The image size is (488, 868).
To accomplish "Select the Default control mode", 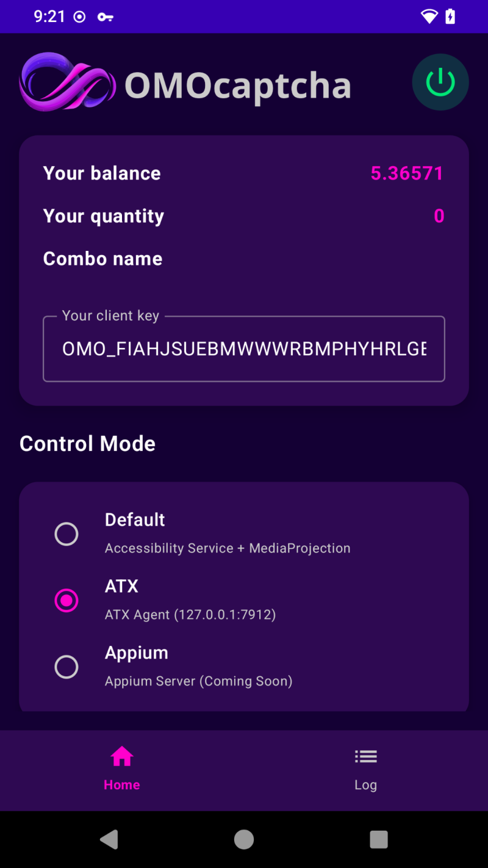I will pyautogui.click(x=66, y=533).
